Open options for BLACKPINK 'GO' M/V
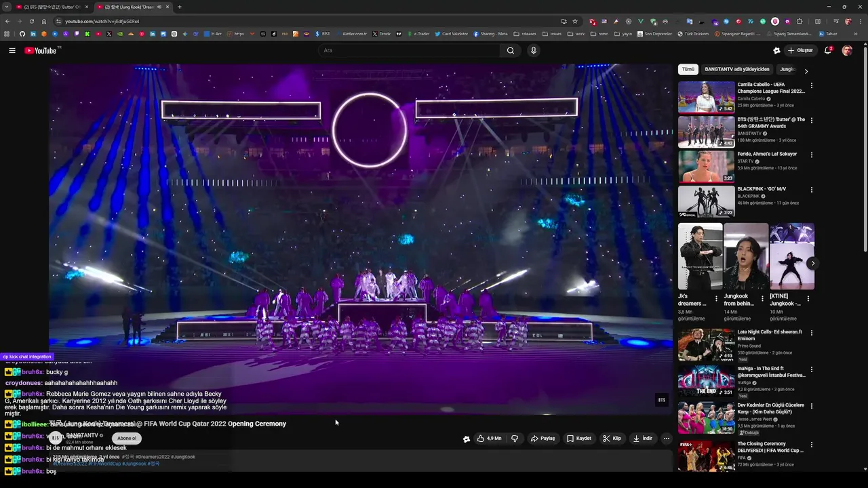868x488 pixels. click(x=811, y=189)
